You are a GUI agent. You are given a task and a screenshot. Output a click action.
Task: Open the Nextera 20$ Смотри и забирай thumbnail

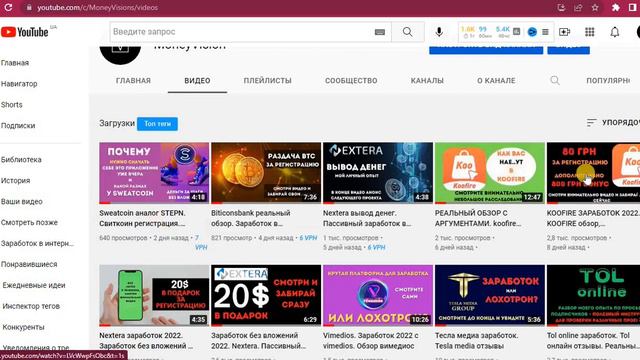(x=266, y=295)
